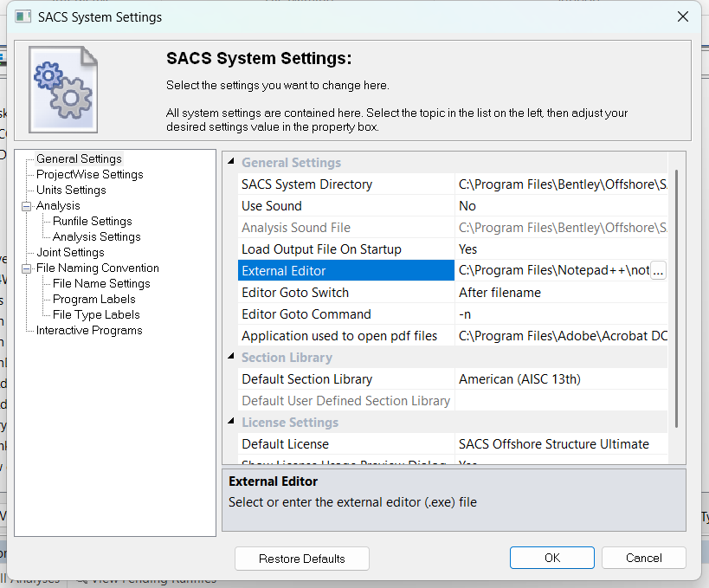Collapse the General Settings property group

[x=231, y=163]
